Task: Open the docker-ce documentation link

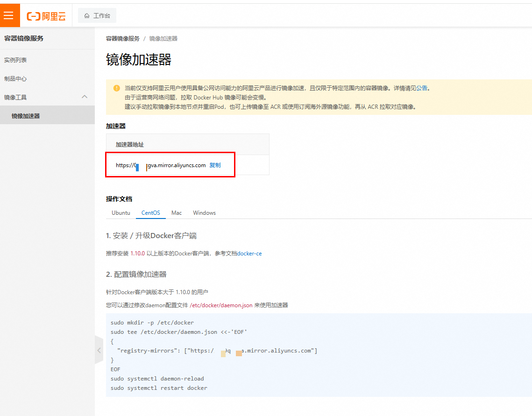Action: pos(249,253)
